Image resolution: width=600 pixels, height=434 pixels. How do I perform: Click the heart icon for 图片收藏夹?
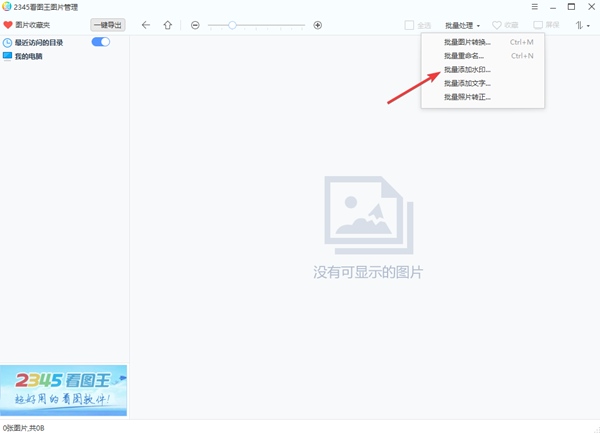[x=8, y=25]
